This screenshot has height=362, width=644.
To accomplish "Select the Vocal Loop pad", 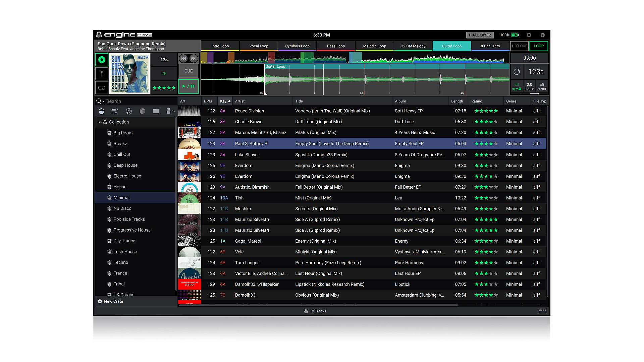I will [259, 46].
